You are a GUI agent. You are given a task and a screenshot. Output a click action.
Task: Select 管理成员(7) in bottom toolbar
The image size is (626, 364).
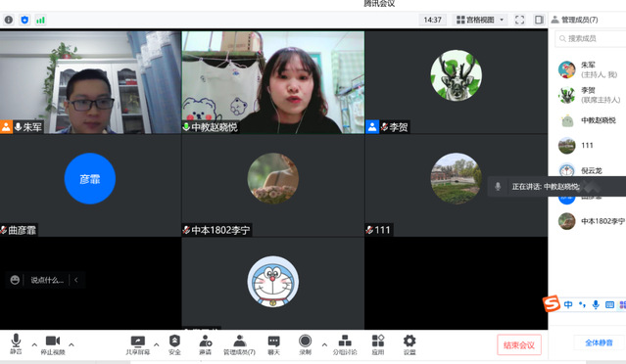click(x=239, y=344)
